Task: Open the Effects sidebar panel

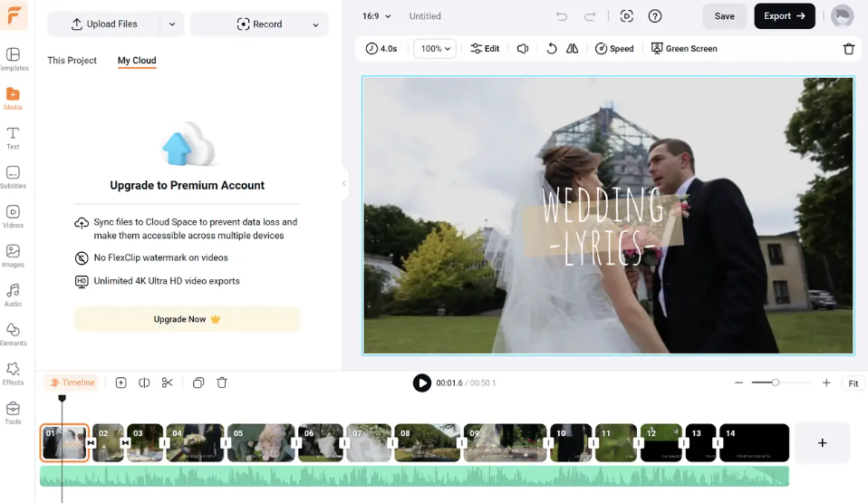Action: (13, 373)
